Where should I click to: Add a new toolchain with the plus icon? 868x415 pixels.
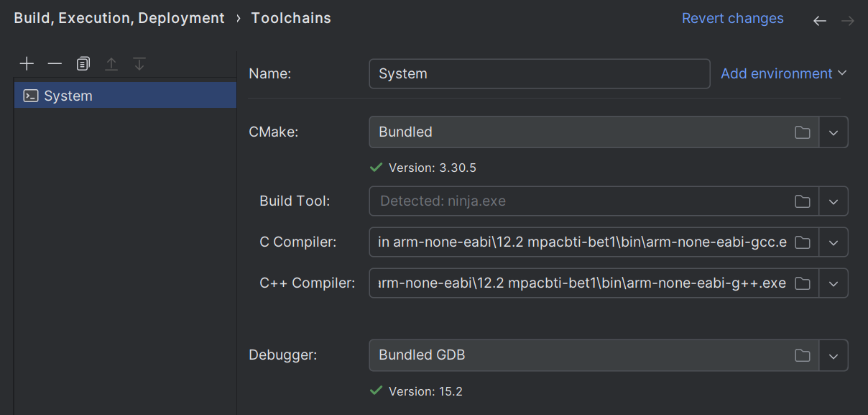pos(27,64)
